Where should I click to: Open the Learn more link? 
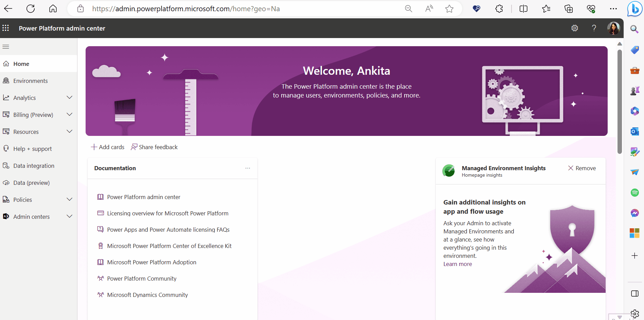(458, 264)
